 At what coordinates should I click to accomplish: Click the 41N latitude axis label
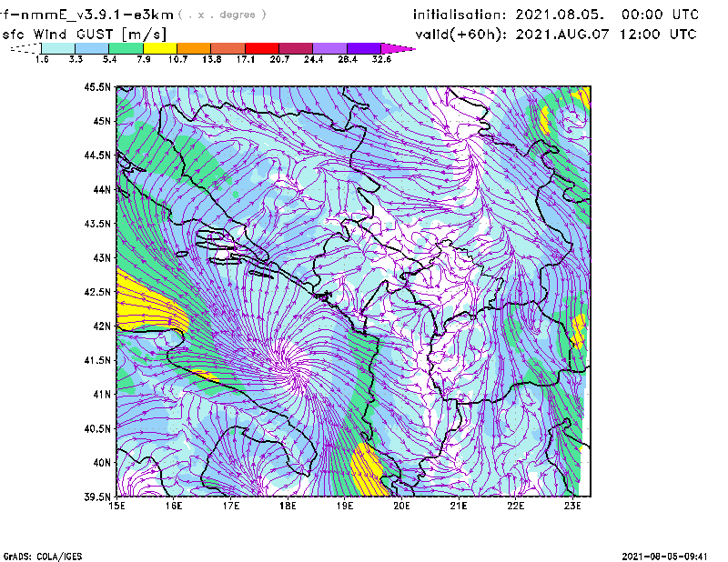(x=102, y=394)
